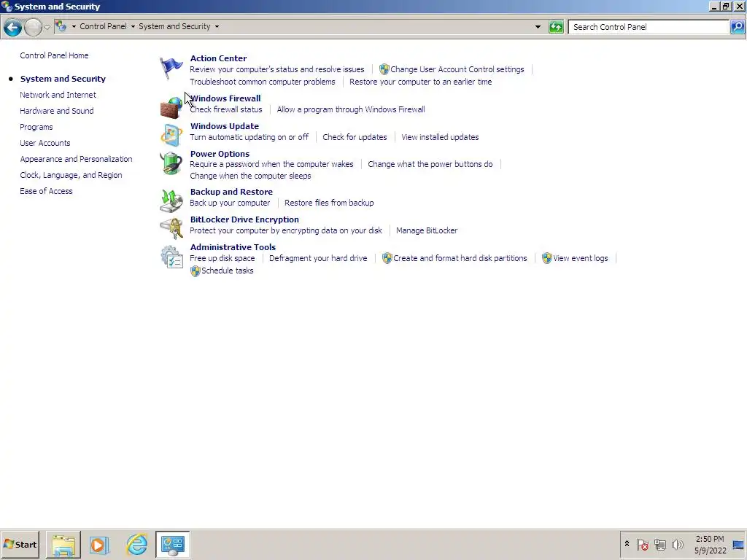Screen dimensions: 747x560
Task: Open the BitLocker Drive Encryption keys icon
Action: click(x=171, y=228)
